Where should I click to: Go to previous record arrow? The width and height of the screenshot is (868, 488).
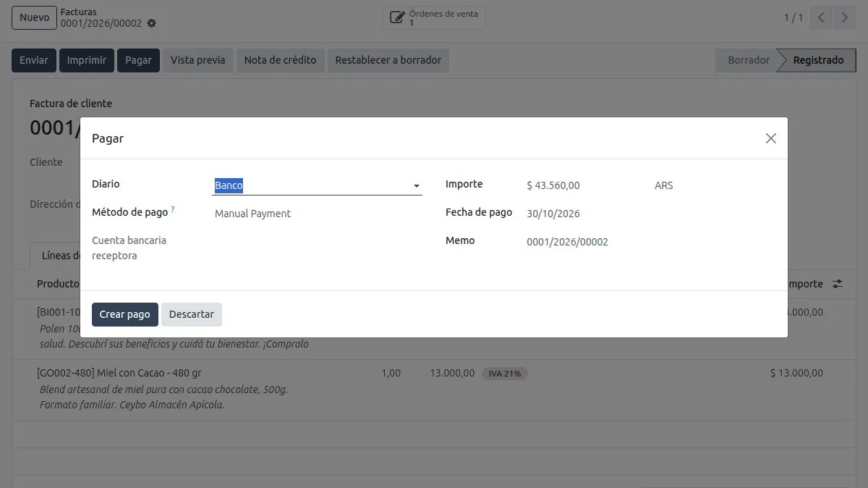(x=821, y=17)
